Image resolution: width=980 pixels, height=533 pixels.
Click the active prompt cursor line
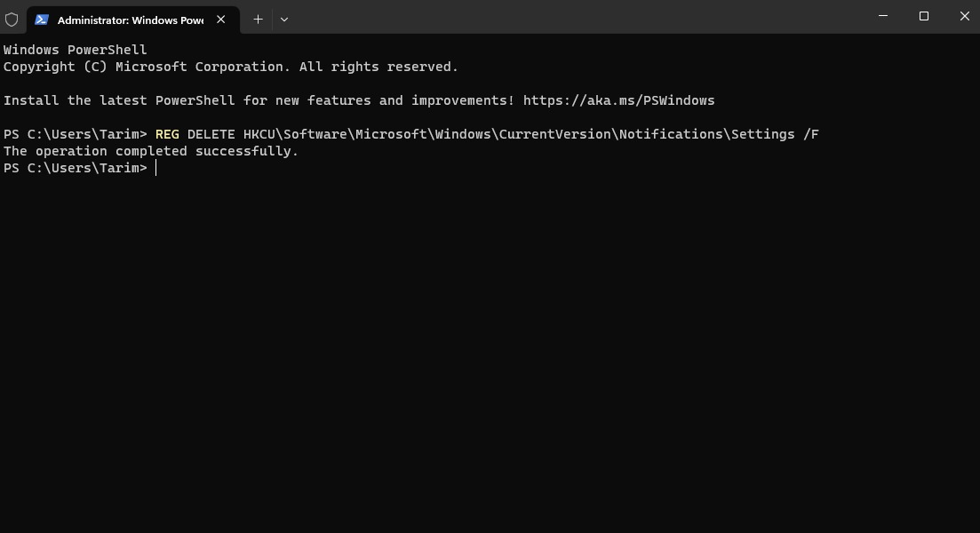pos(156,168)
